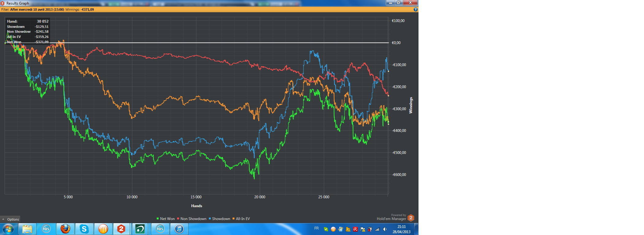Click the Show Desktop button
Image resolution: width=644 pixels, height=235 pixels.
coord(416,229)
